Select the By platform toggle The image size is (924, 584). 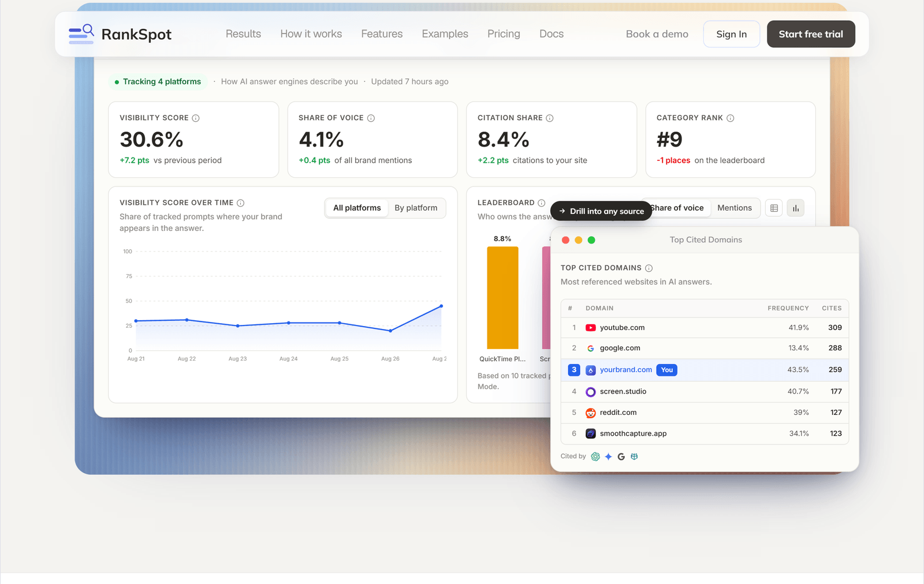click(x=416, y=208)
